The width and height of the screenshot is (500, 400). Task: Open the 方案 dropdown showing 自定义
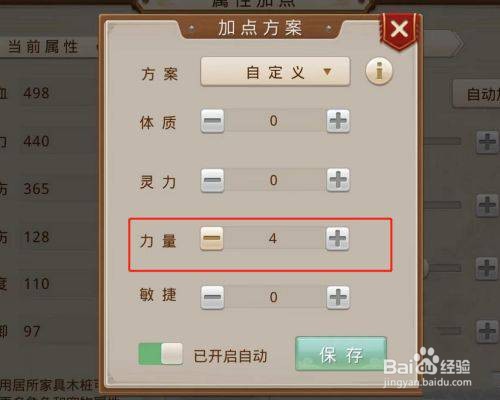tap(275, 72)
